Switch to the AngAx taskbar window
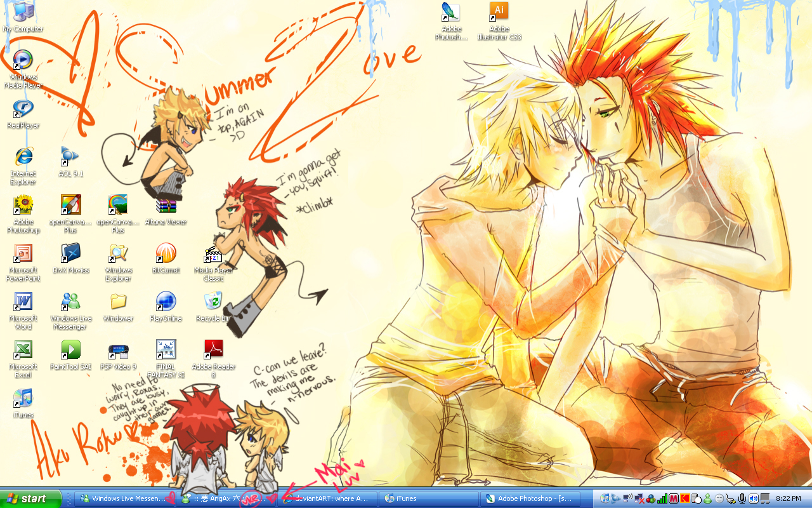This screenshot has width=812, height=508. (x=225, y=499)
